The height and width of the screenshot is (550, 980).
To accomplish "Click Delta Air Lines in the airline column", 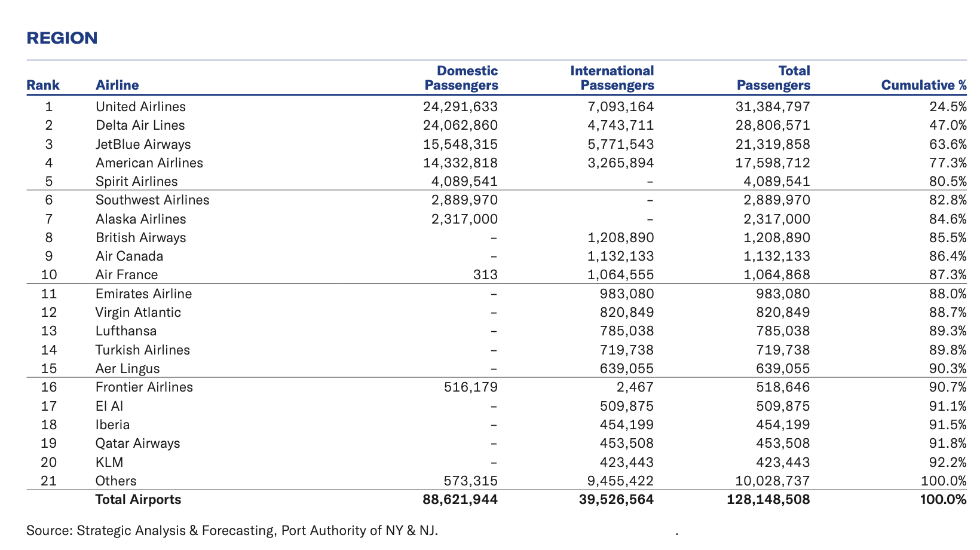I will point(140,126).
